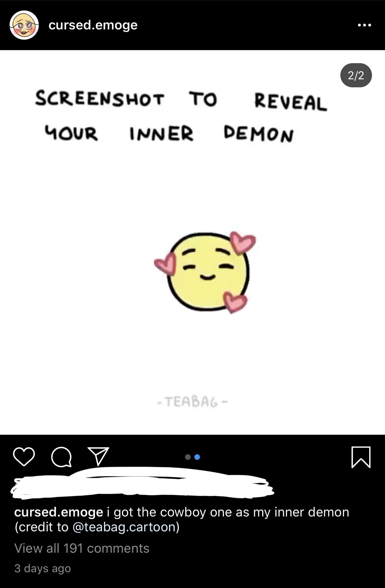Open cursed.emoge username in caption
Viewport: 385px width, 588px height.
pyautogui.click(x=59, y=512)
